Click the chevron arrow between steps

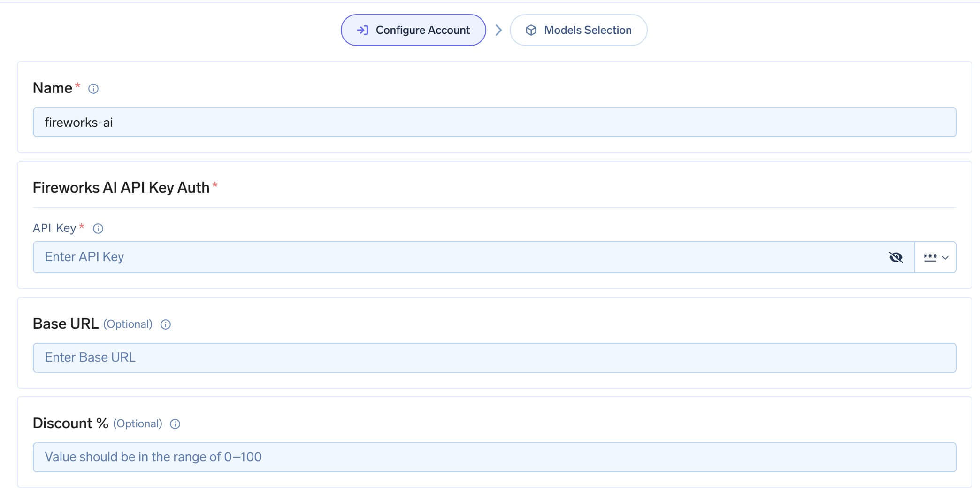(498, 30)
